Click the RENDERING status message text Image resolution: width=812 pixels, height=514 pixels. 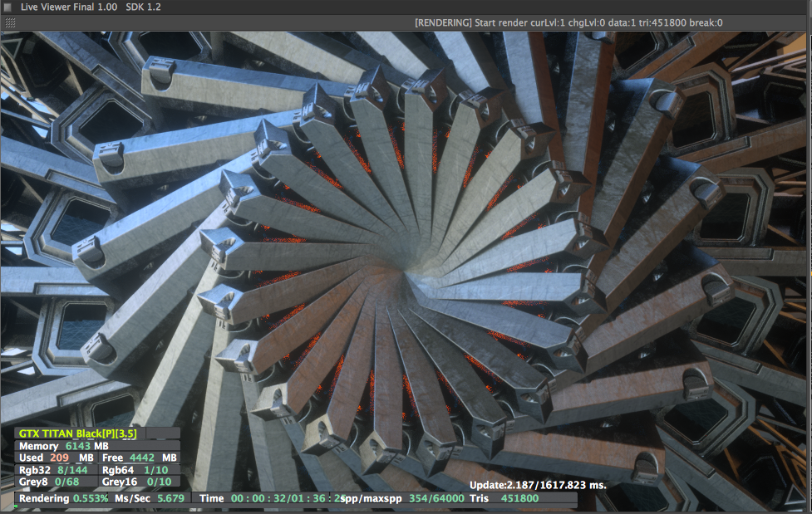tap(568, 22)
